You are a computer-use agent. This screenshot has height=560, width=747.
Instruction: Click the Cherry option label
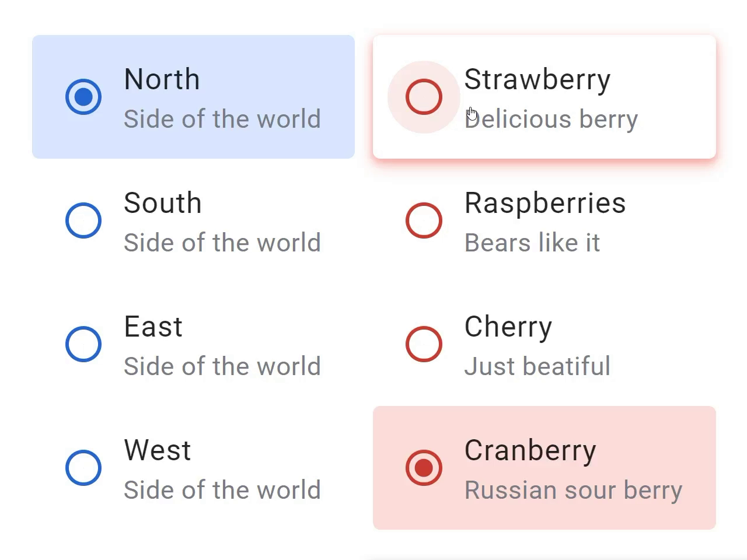point(508,327)
